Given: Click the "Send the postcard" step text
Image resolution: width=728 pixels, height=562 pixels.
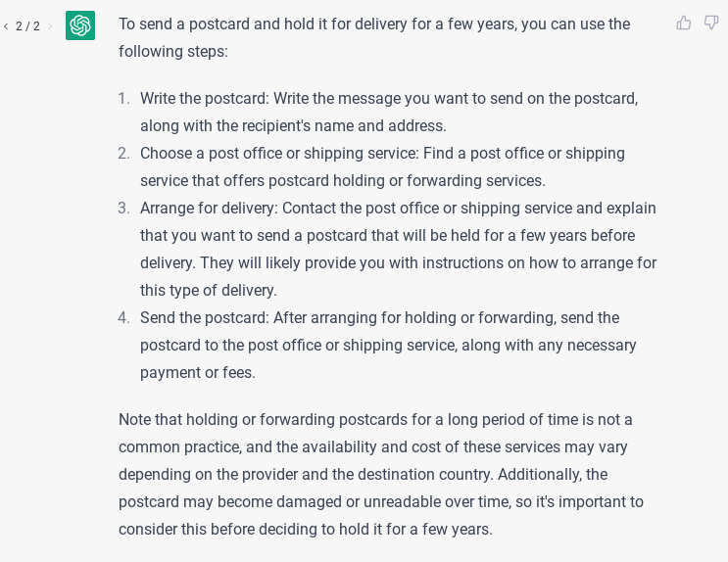Looking at the screenshot, I should tap(203, 318).
